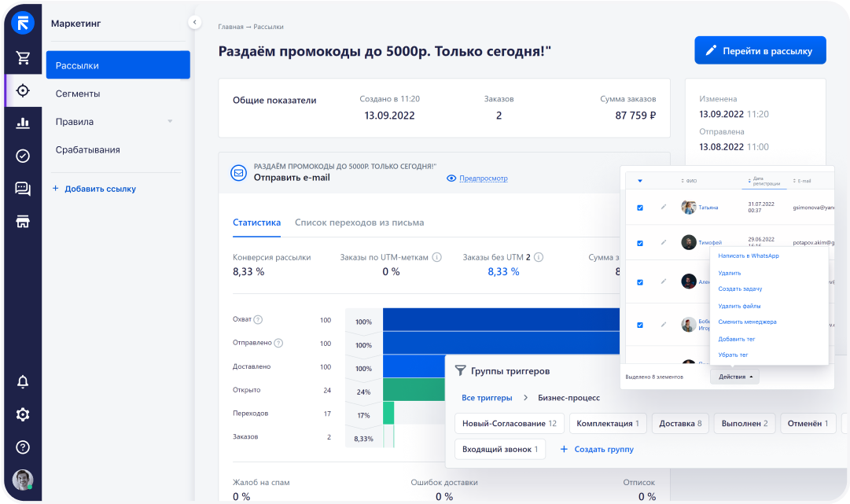Click the plus icon beside Создать группу
Screen dimensions: 850x504
click(564, 449)
